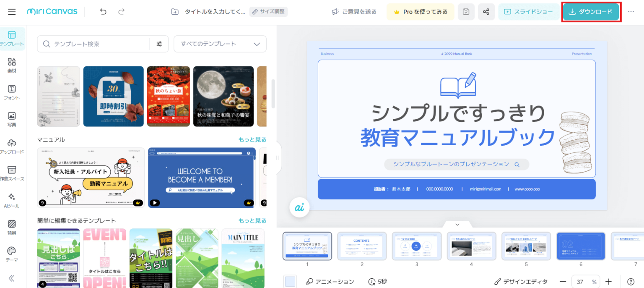
Task: Open the 写真 (photos) panel
Action: tap(11, 118)
